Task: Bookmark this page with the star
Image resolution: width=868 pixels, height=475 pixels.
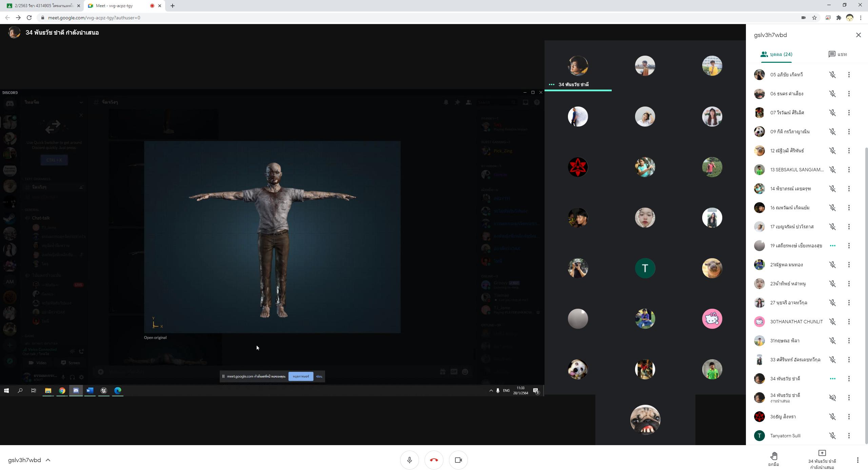Action: coord(814,18)
